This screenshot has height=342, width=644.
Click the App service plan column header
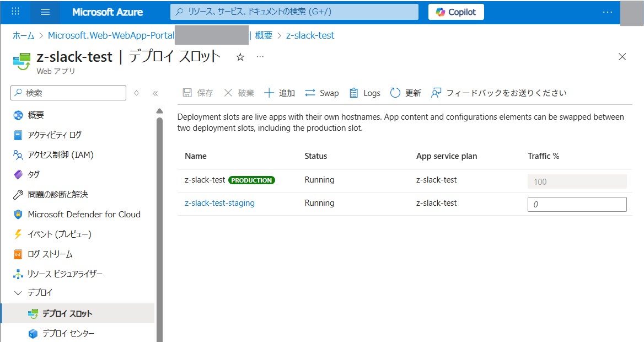pos(447,156)
